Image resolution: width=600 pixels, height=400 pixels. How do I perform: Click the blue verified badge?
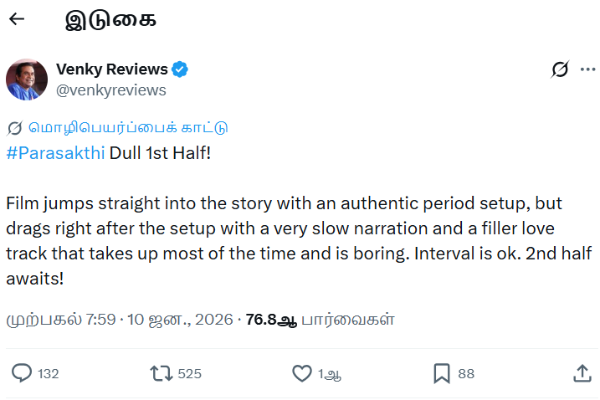click(x=181, y=70)
